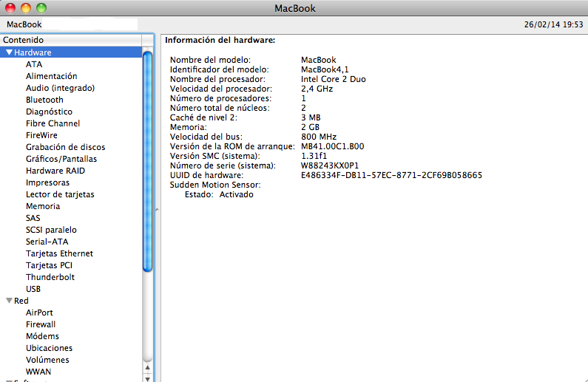
Task: Click the 2 GB memory value
Action: pos(310,127)
